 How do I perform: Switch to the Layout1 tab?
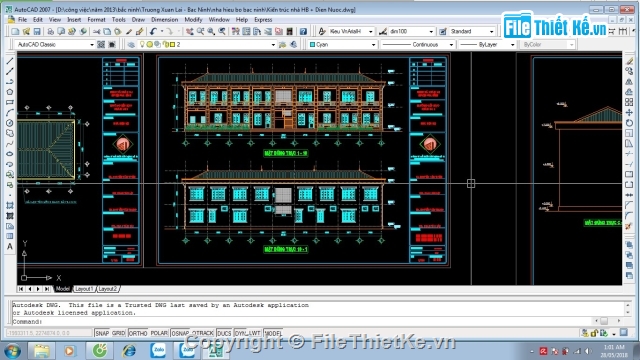pos(84,289)
